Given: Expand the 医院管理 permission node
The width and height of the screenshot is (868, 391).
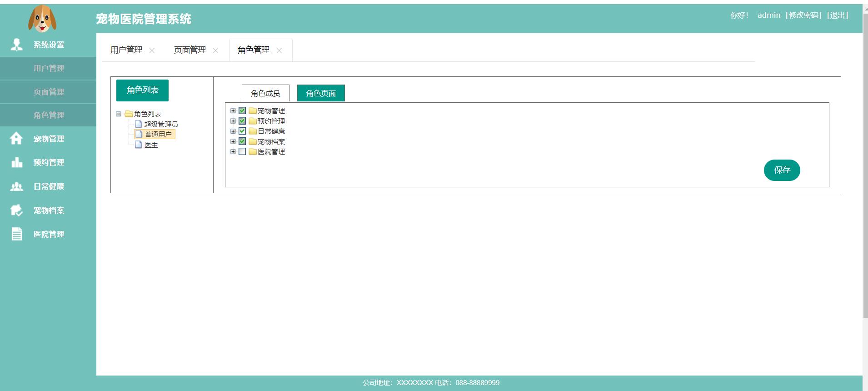Looking at the screenshot, I should [x=233, y=151].
